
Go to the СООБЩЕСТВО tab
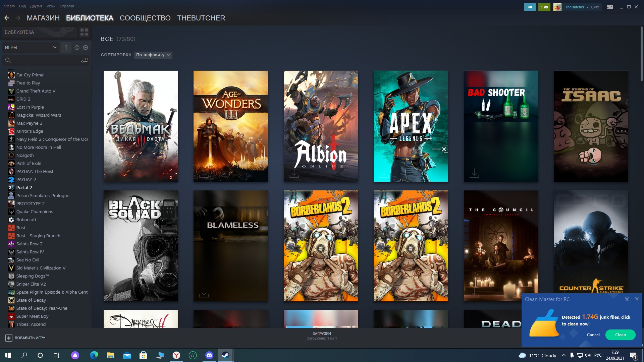tap(145, 18)
